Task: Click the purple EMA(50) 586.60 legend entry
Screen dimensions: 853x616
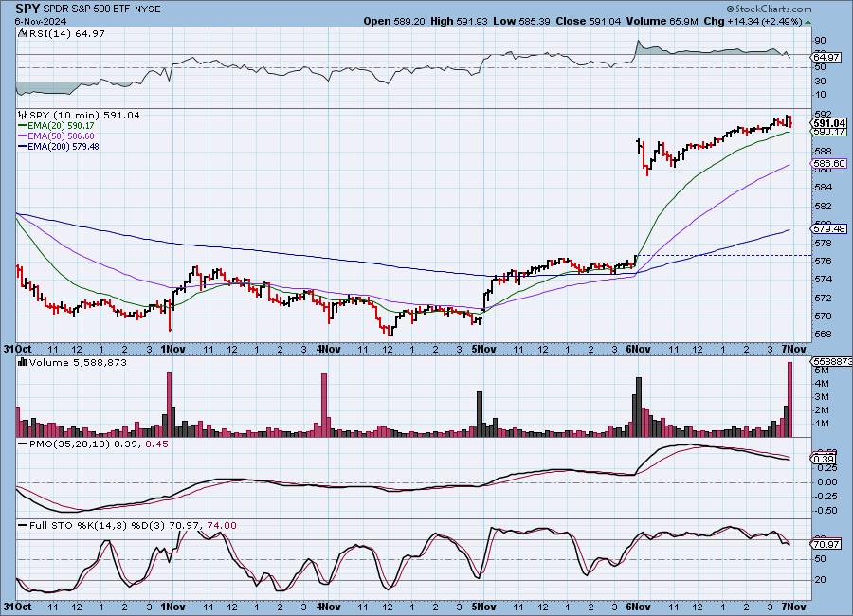Action: (x=56, y=136)
